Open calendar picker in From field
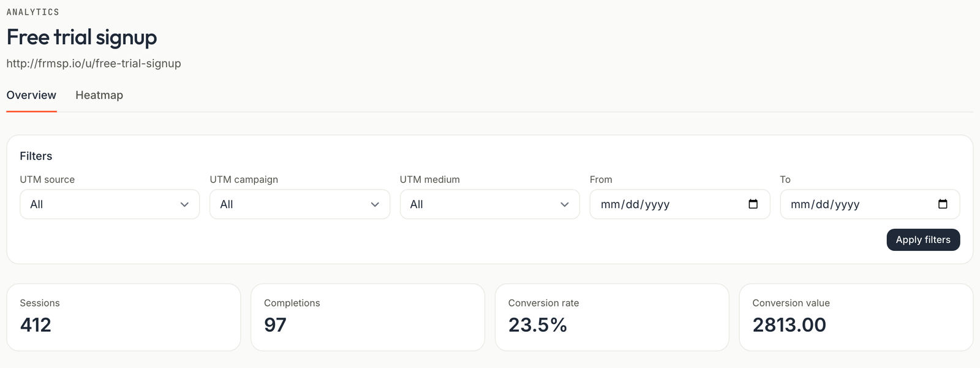Viewport: 980px width, 368px height. pyautogui.click(x=753, y=204)
